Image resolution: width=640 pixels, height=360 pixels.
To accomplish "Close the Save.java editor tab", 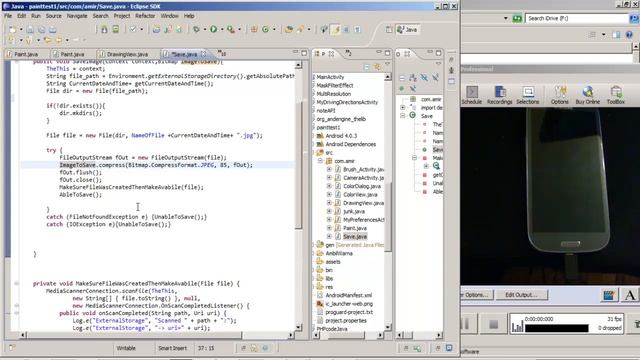I will tap(203, 54).
